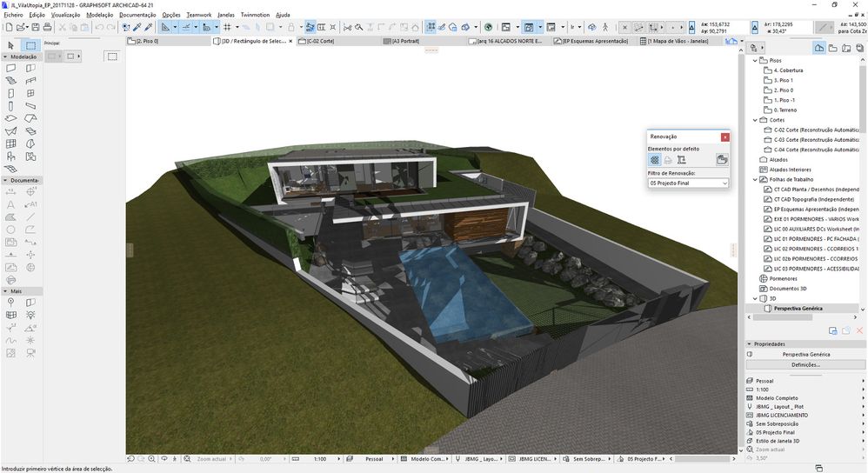The image size is (868, 473).
Task: Switch Navigator to Project Map view
Action: coord(819,48)
